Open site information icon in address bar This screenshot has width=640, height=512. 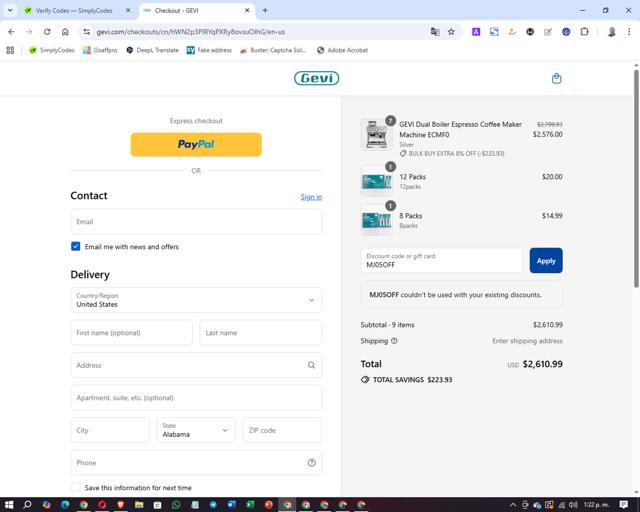pyautogui.click(x=86, y=32)
